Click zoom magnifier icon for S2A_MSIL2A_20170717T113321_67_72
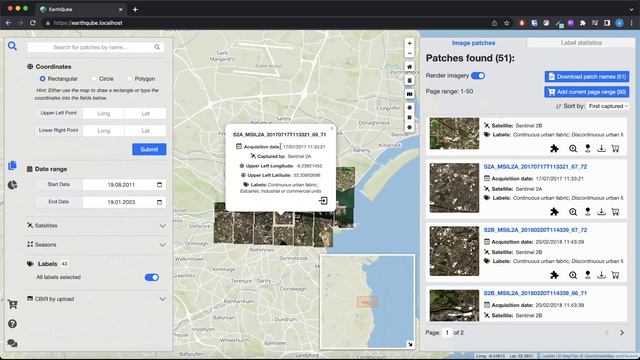 (573, 212)
